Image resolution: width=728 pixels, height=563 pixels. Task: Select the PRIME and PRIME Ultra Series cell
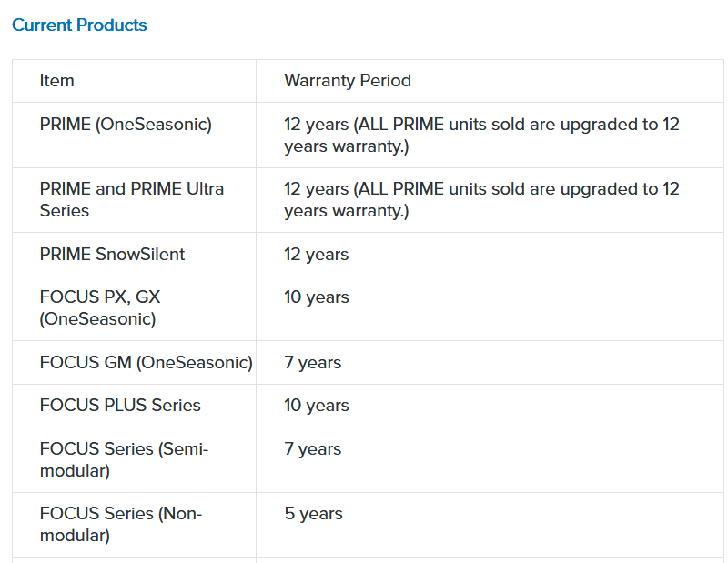click(x=131, y=199)
